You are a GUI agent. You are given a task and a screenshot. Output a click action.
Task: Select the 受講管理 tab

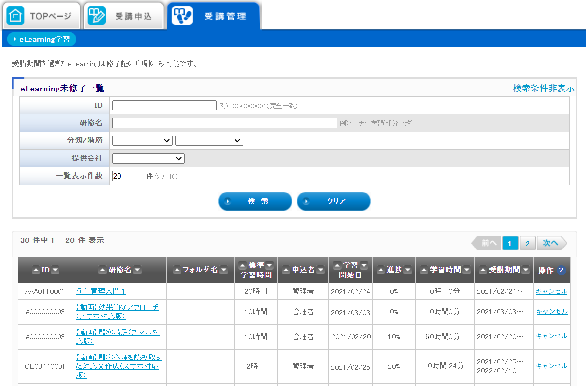click(x=213, y=16)
